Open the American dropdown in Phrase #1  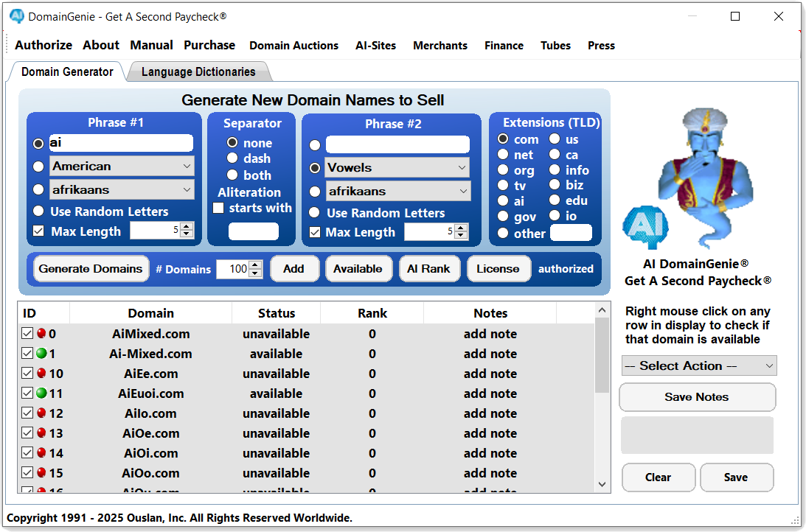pos(122,167)
